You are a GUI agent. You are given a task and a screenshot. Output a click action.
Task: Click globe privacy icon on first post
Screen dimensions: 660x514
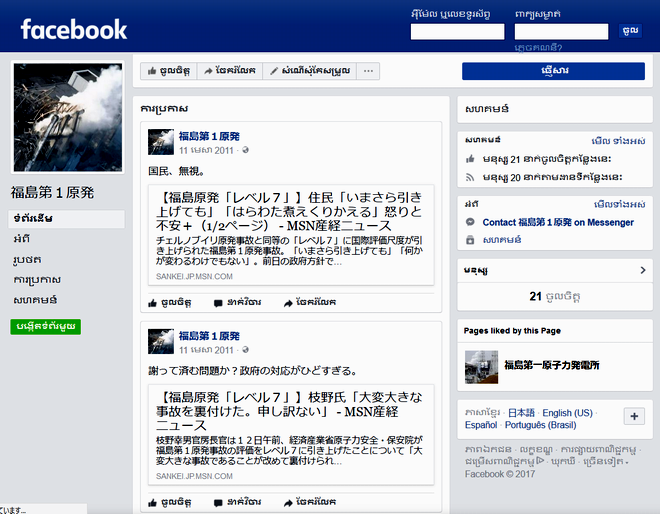pyautogui.click(x=245, y=150)
